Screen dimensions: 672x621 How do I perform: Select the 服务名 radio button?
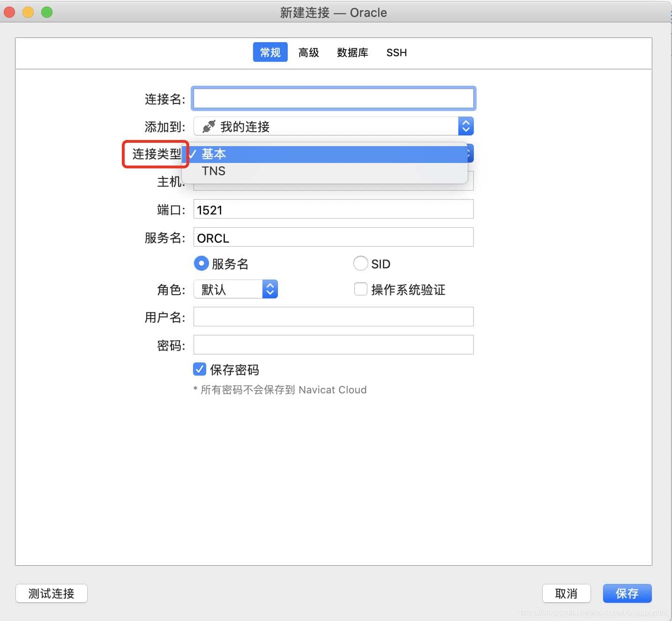point(201,263)
